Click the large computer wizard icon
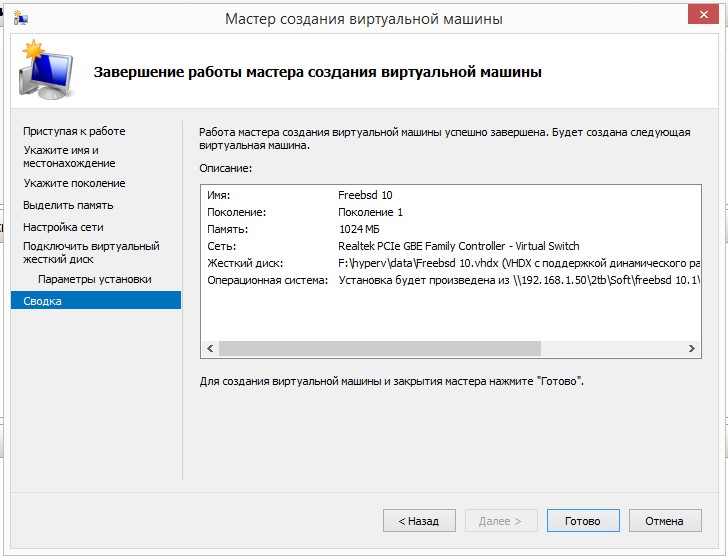Screen dimensions: 728x557 pos(46,71)
